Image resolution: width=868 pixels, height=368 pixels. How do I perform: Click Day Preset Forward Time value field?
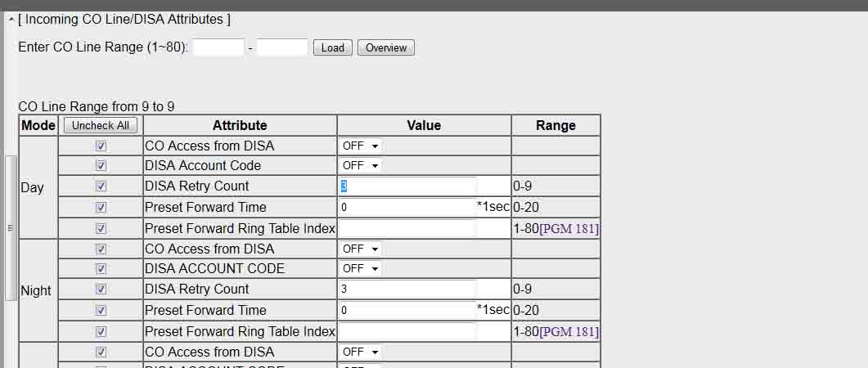click(x=407, y=207)
